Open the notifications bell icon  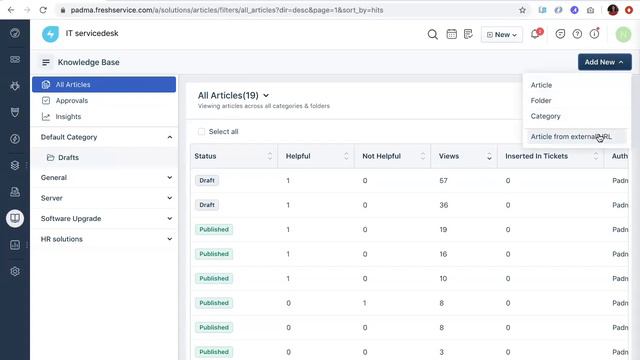536,34
